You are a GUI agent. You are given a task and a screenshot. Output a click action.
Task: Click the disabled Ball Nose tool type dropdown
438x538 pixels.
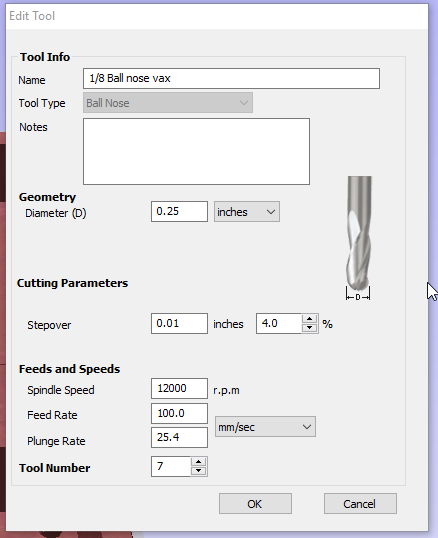(168, 103)
